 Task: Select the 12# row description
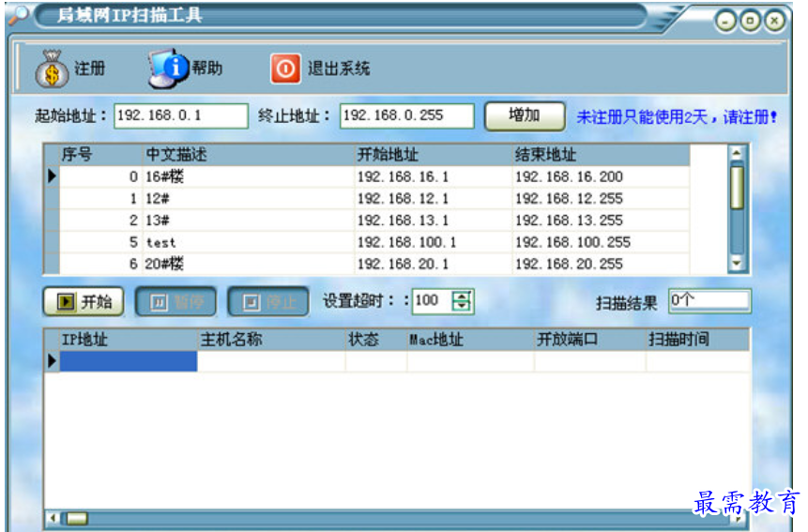coord(249,198)
